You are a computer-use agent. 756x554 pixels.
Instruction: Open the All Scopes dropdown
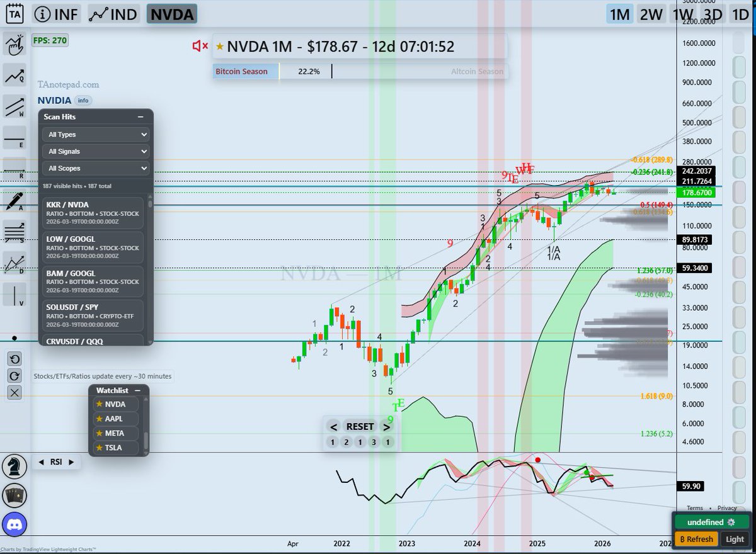(96, 168)
